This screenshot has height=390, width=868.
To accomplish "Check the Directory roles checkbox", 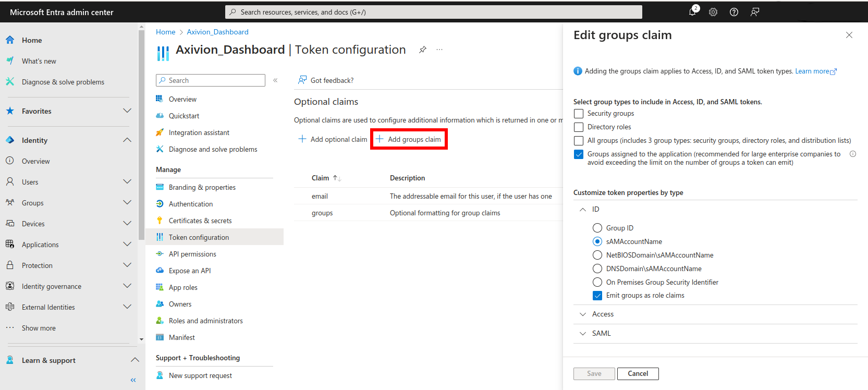I will (579, 127).
